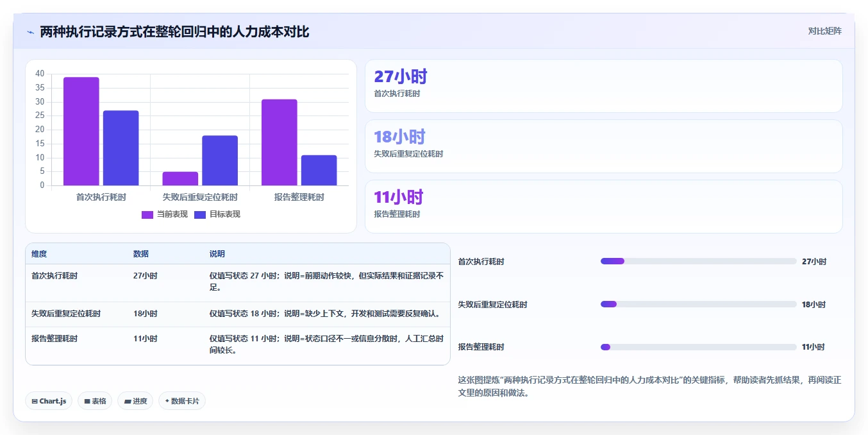Image resolution: width=868 pixels, height=435 pixels.
Task: Click the description starting 仅填写状态 18 小时
Action: point(326,314)
